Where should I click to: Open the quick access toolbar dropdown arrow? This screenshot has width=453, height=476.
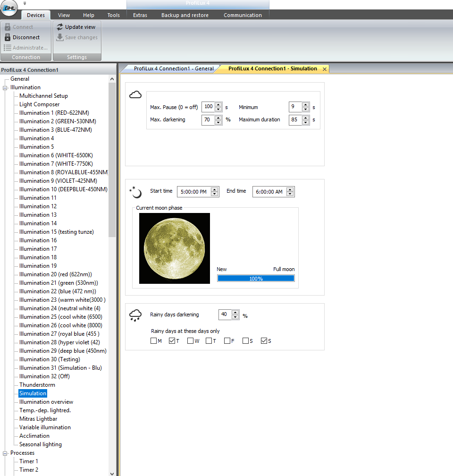coord(25,4)
